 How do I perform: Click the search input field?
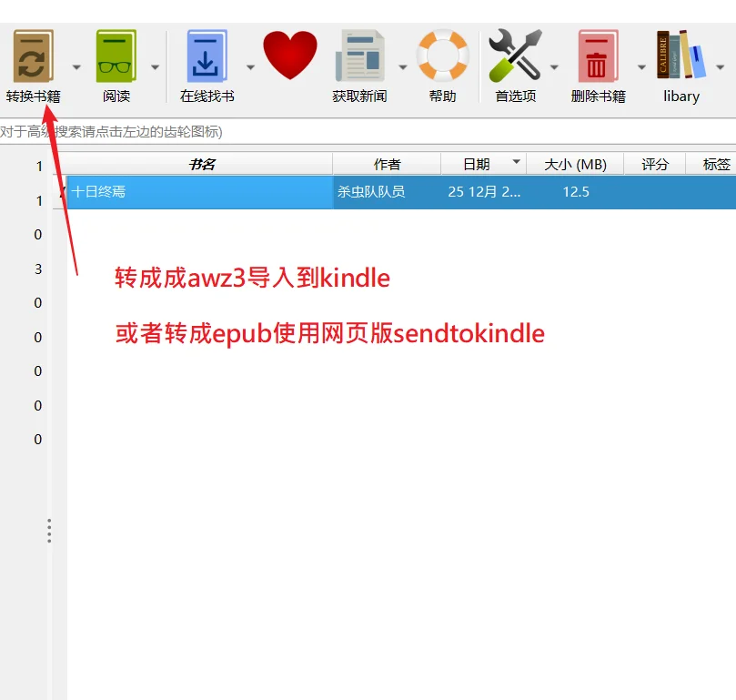click(368, 132)
